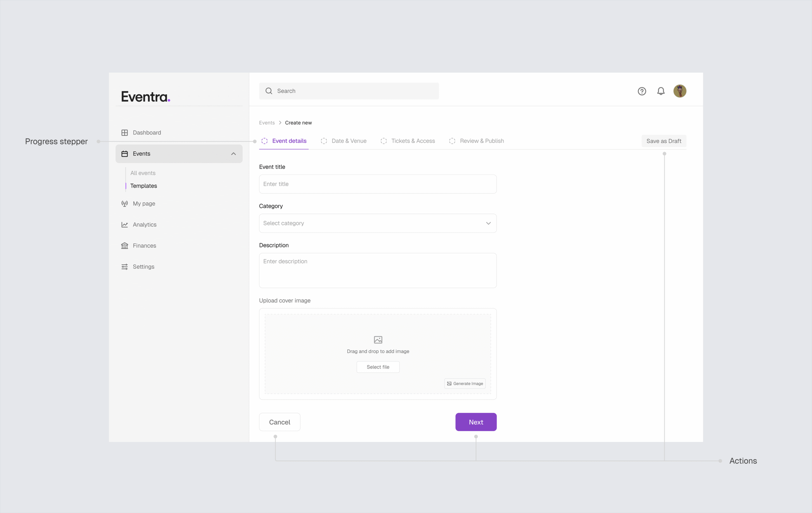Click the Dashboard grid icon
812x513 pixels.
point(124,133)
